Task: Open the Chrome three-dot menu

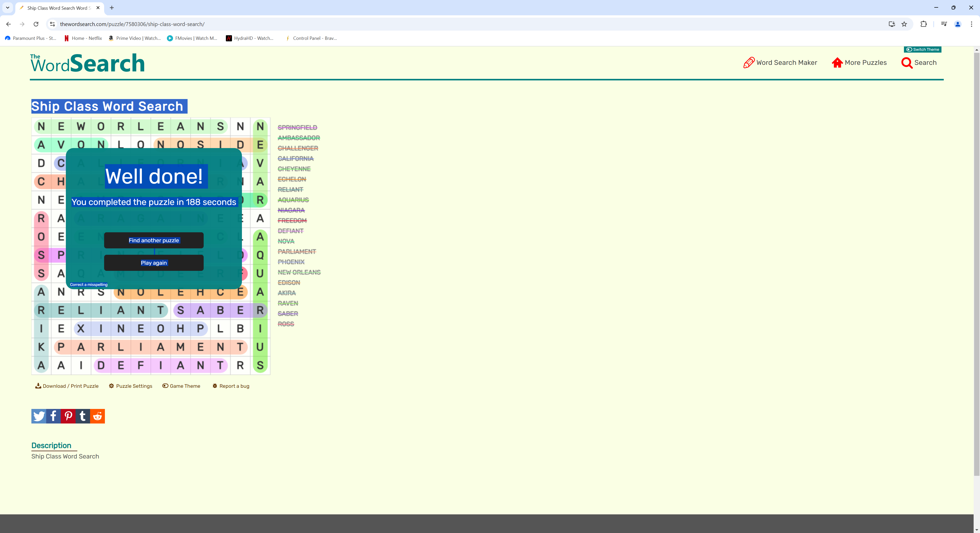Action: [971, 24]
